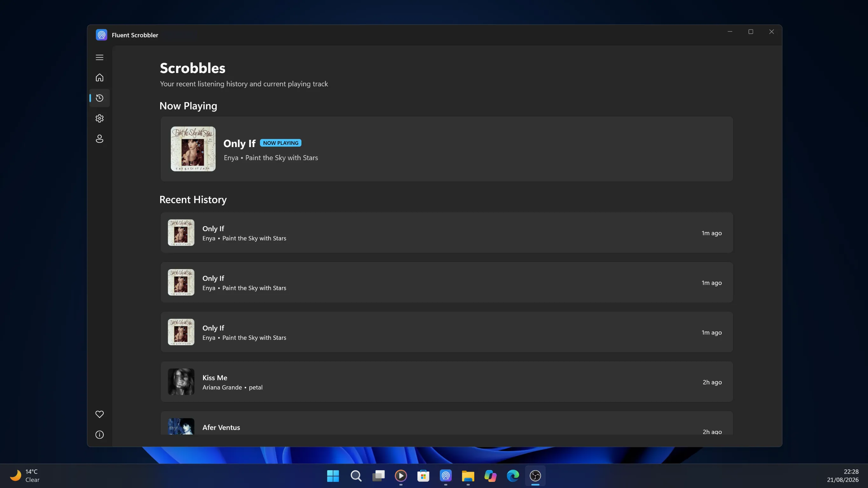
Task: Switch to OBS Studio in the taskbar
Action: pos(536,476)
